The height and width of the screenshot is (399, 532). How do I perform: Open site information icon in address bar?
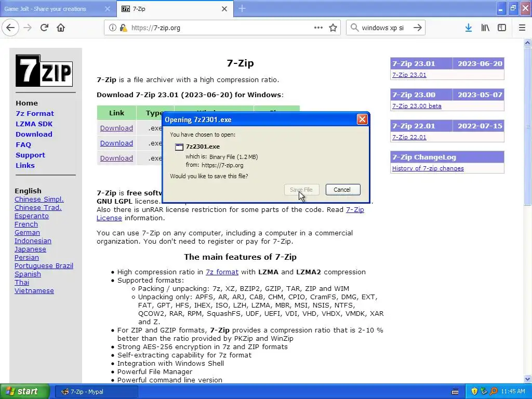[112, 28]
